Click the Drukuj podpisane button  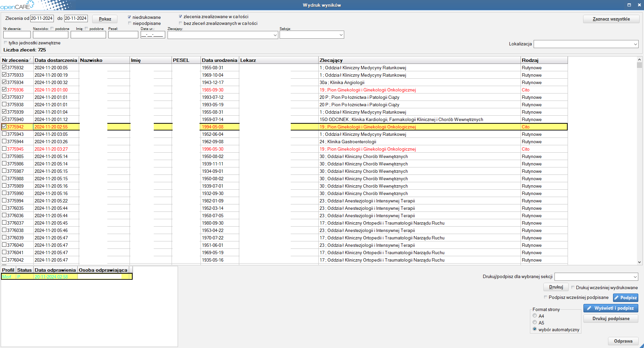click(610, 318)
